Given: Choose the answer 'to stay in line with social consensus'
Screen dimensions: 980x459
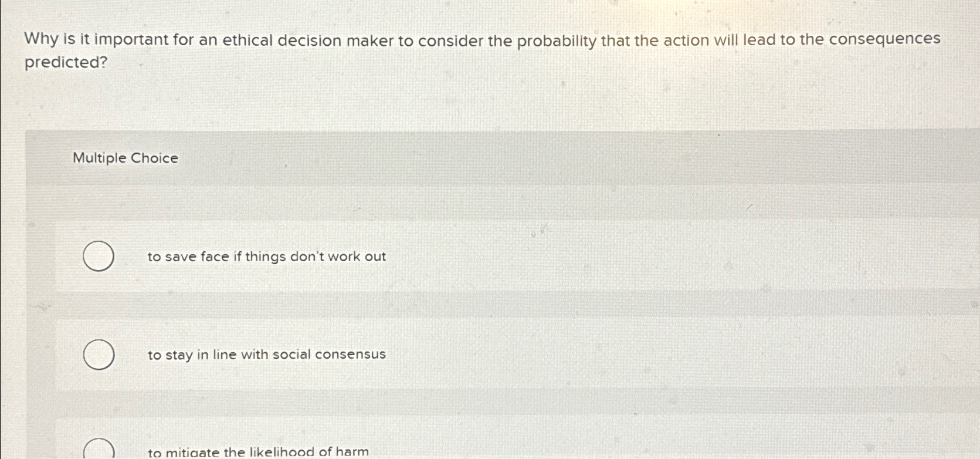Looking at the screenshot, I should (x=267, y=354).
